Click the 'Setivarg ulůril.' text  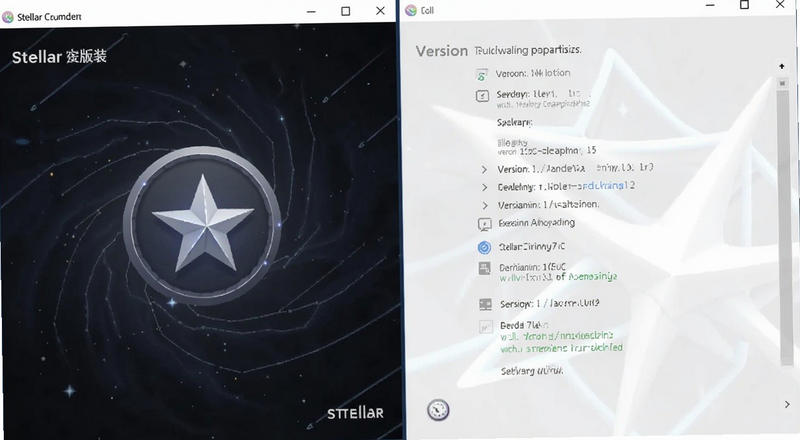click(x=532, y=371)
